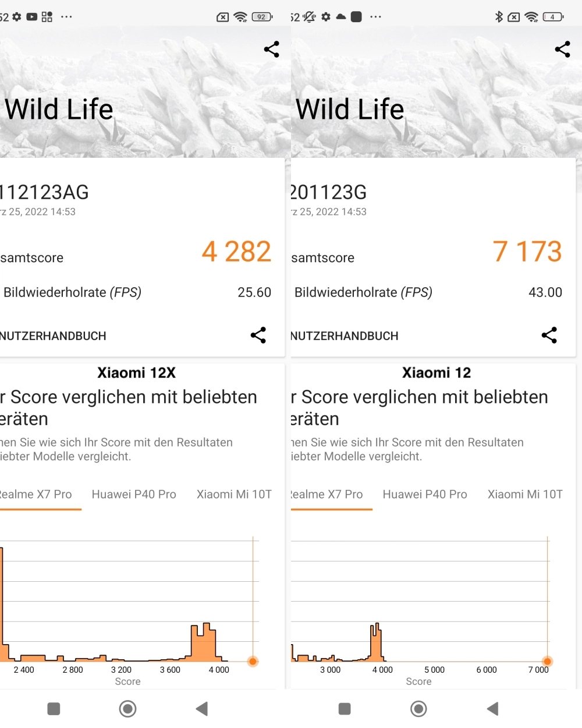Tap the battery indicator showing 92
Screen dimensions: 582x728
point(262,17)
